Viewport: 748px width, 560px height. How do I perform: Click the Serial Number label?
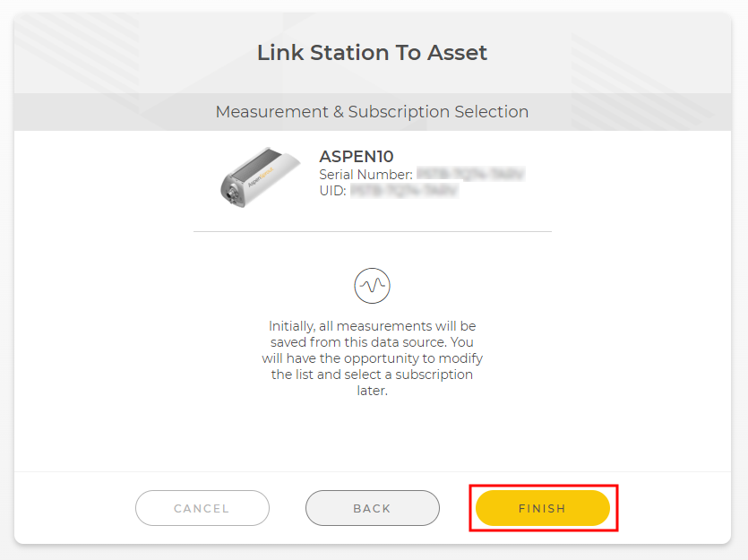coord(365,175)
